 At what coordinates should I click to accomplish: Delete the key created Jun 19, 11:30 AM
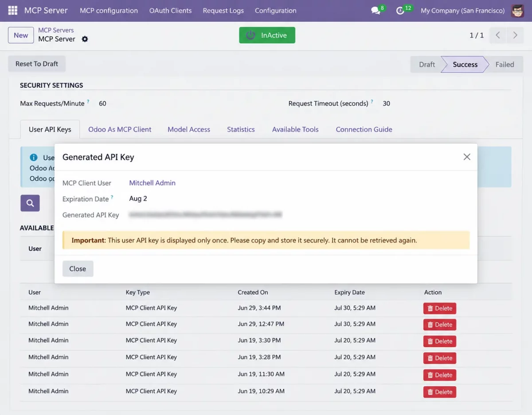439,375
